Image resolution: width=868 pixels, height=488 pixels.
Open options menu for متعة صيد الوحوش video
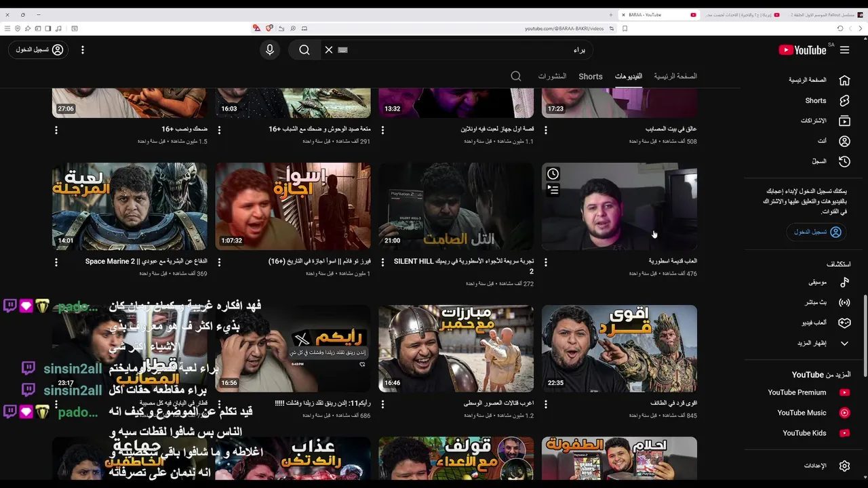click(x=219, y=129)
